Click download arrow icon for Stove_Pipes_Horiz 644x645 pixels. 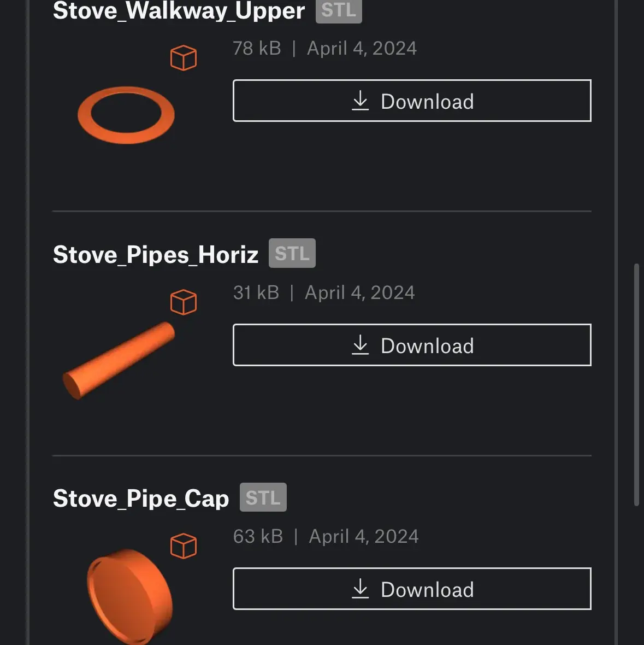(361, 345)
